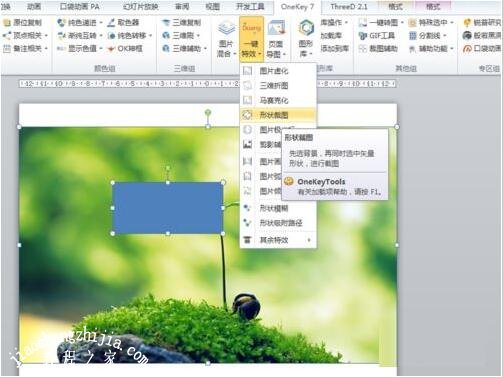Open the 显示色值 dropdown
The image size is (503, 378).
point(80,49)
